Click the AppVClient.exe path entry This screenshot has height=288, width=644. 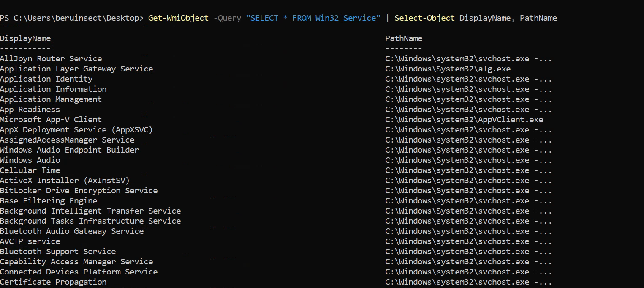point(464,120)
